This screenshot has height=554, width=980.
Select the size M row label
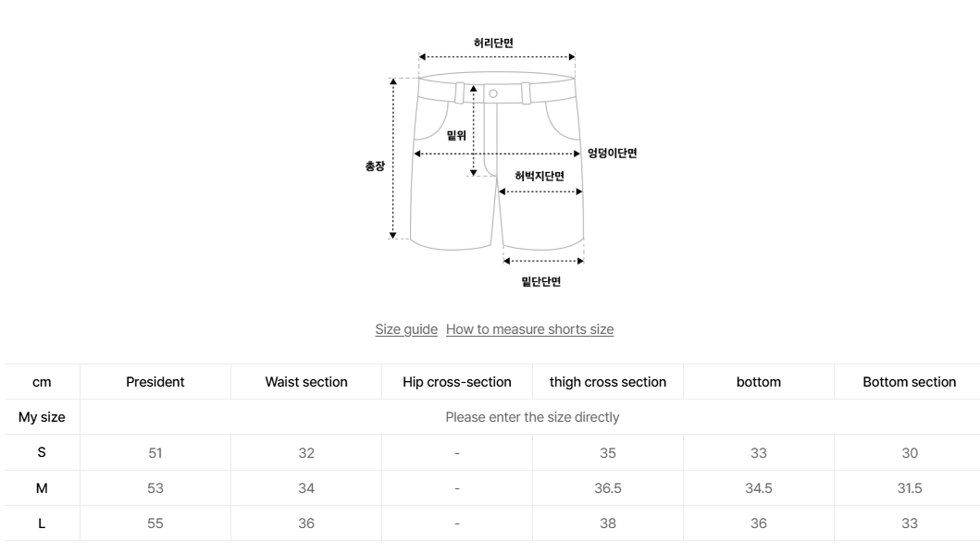point(42,488)
